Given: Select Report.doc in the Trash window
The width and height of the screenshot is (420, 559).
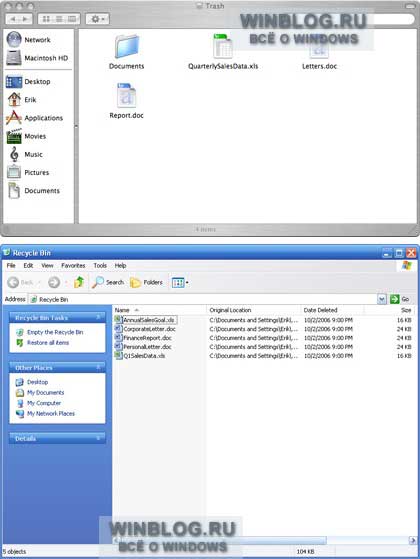Looking at the screenshot, I should coord(127,101).
